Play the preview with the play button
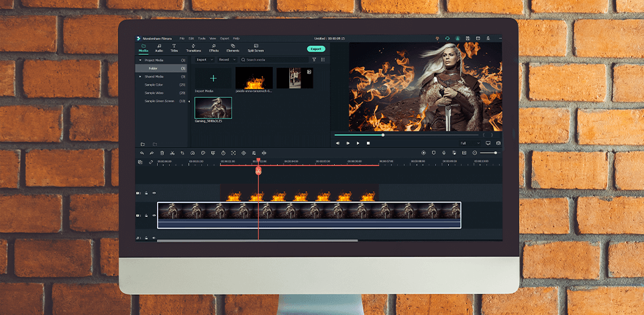644x315 pixels. click(x=358, y=143)
